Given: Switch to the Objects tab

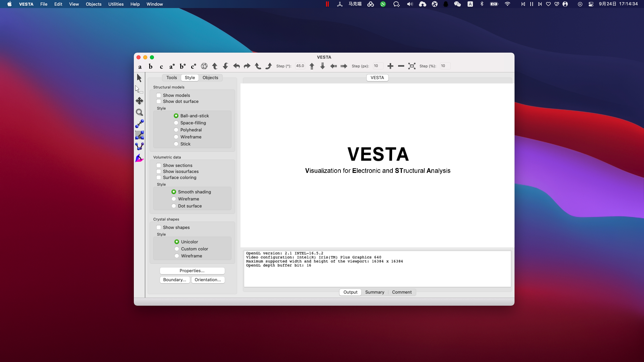Looking at the screenshot, I should [210, 78].
